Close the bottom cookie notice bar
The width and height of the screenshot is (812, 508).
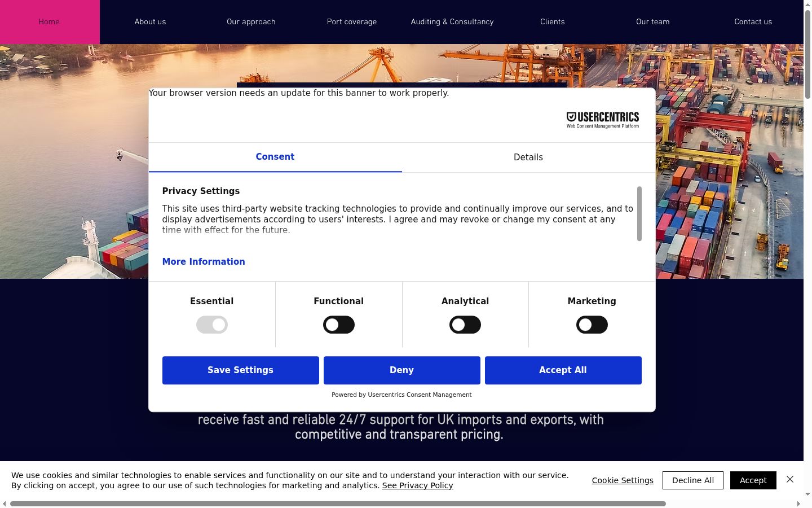coord(790,479)
